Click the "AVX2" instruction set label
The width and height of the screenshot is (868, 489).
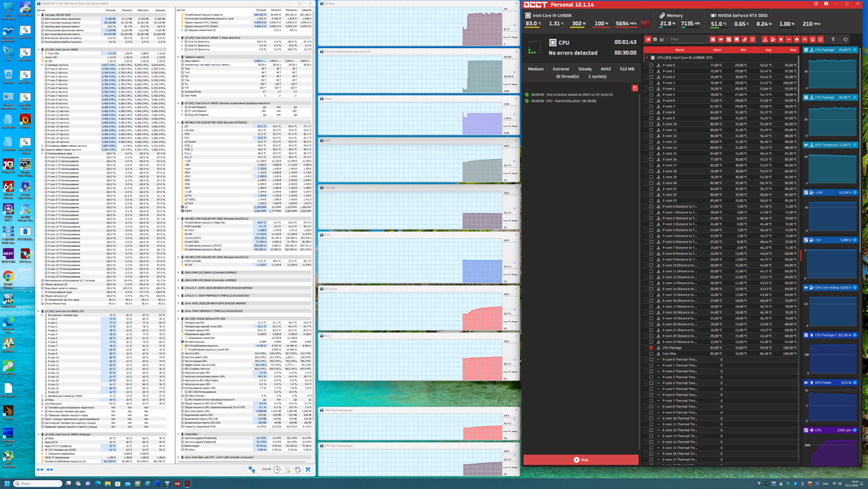click(606, 69)
